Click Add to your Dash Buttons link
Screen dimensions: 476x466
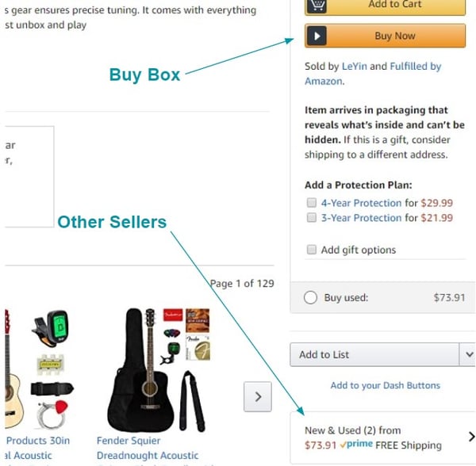[385, 385]
